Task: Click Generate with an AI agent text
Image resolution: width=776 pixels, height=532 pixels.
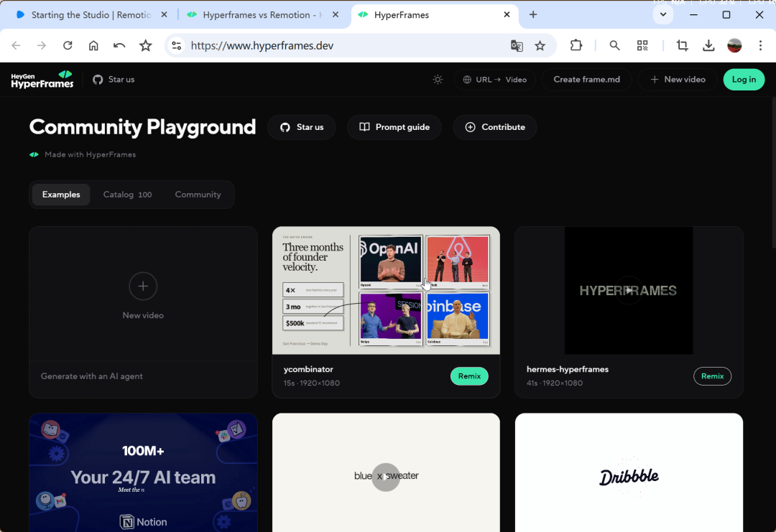Action: pos(91,376)
